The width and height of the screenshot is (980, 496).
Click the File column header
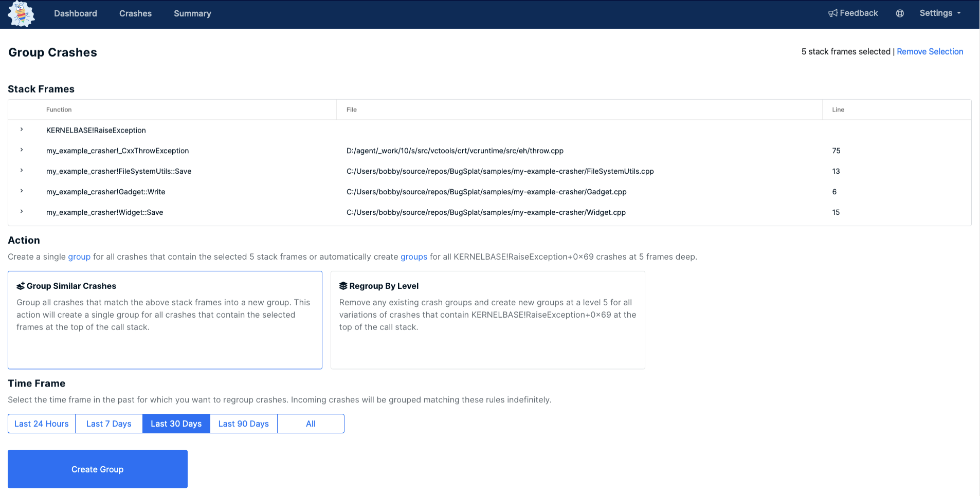[352, 109]
